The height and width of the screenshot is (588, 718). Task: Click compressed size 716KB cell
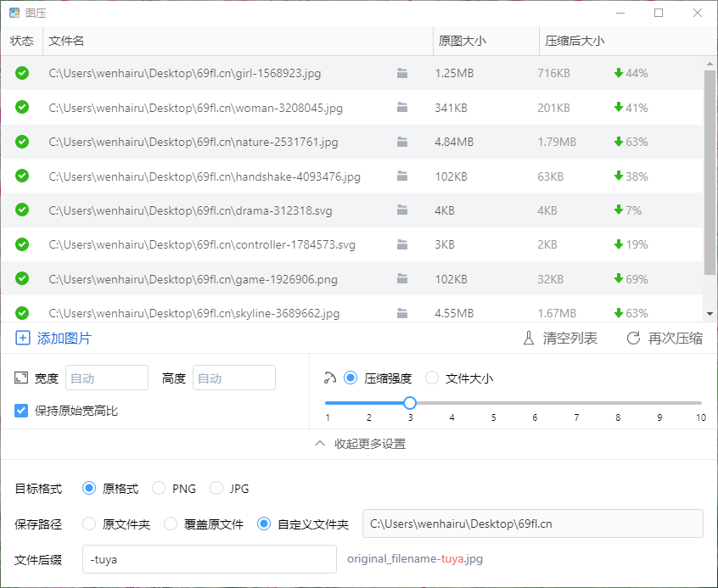[x=553, y=73]
